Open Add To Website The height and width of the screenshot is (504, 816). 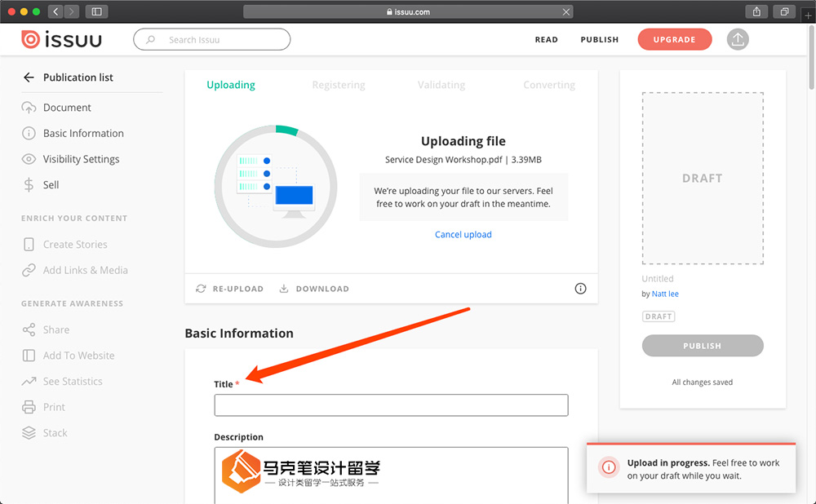tap(78, 356)
